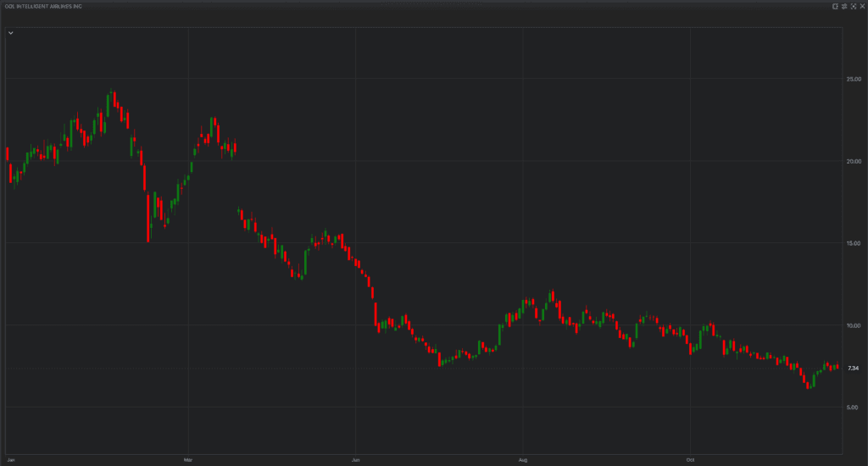This screenshot has height=466, width=868.
Task: Click the fullscreen focus icon
Action: point(853,7)
